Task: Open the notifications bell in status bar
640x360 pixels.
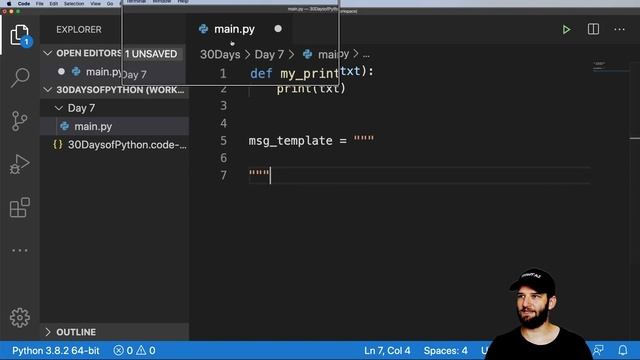Action: click(x=623, y=350)
